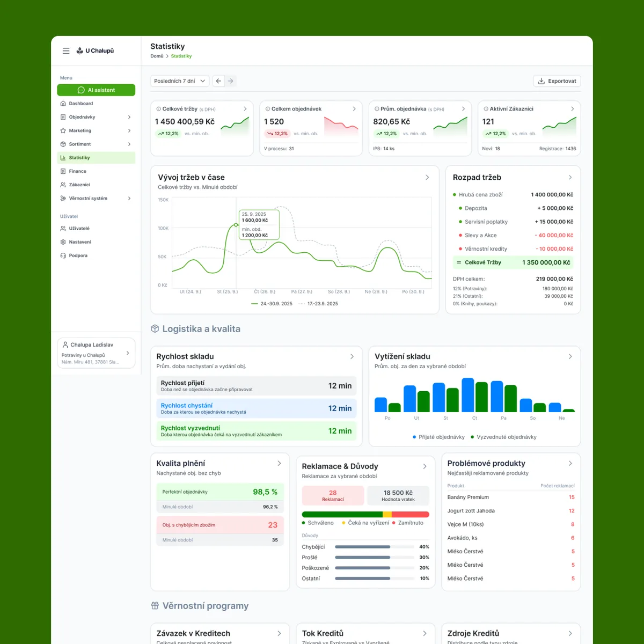Toggle Přijaté objednávky legend item
Viewport: 644px width, 644px height.
pos(438,437)
